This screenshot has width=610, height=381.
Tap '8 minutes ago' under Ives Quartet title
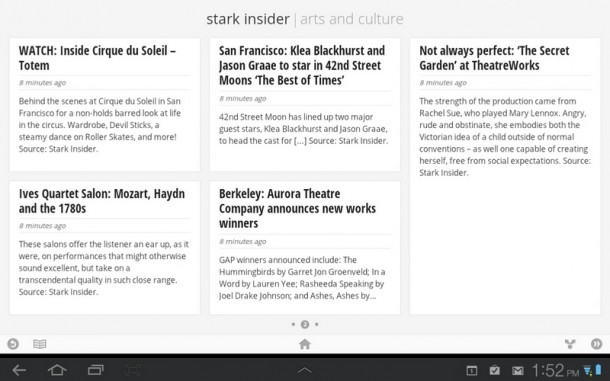coord(42,226)
